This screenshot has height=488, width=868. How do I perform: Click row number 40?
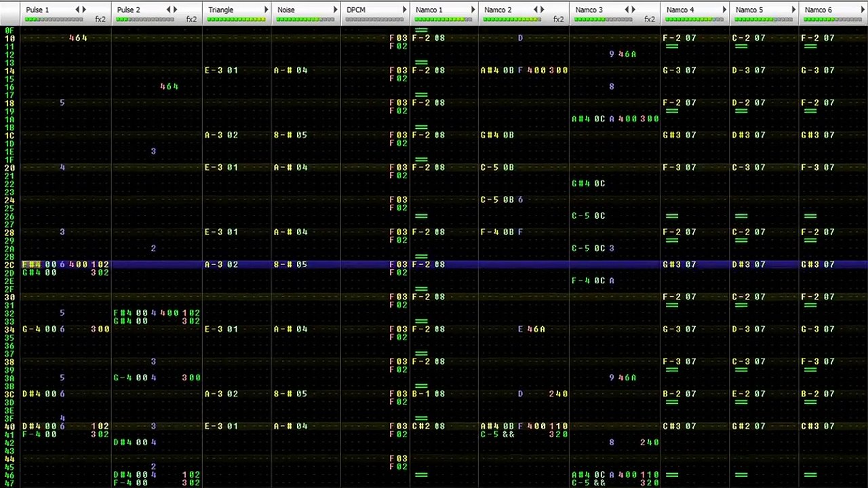click(9, 426)
